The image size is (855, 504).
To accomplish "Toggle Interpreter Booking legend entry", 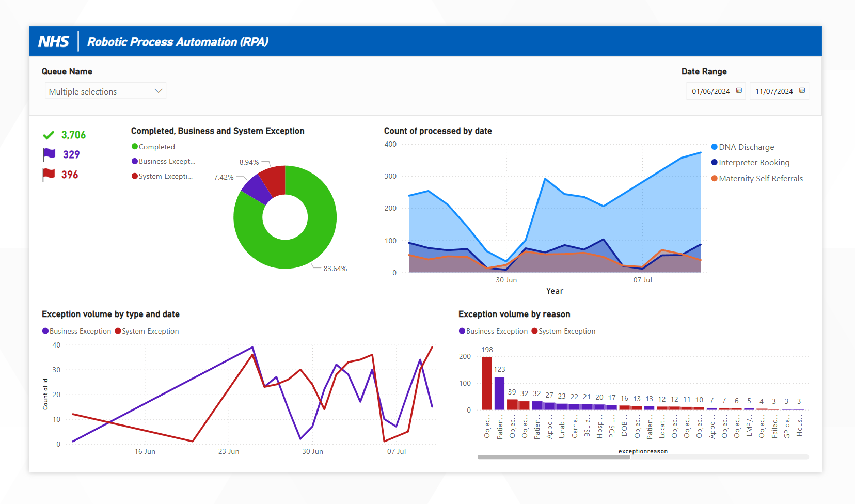I will [751, 163].
